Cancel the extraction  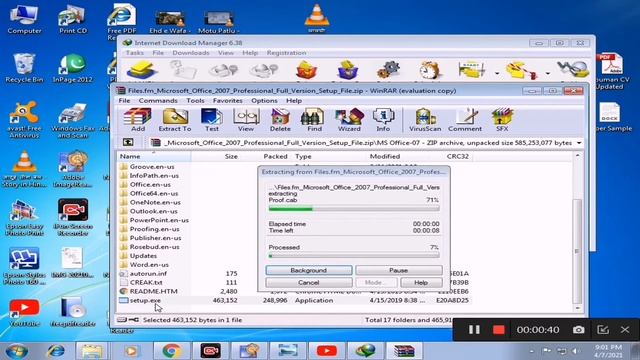(309, 282)
